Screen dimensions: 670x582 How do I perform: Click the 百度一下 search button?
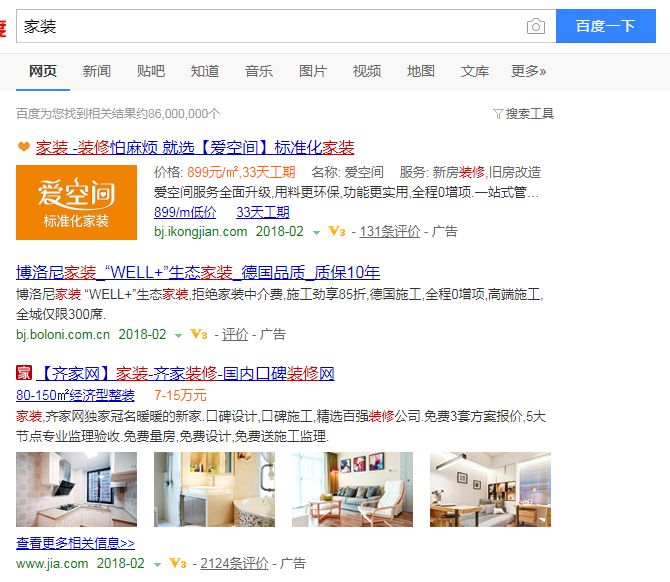coord(605,26)
